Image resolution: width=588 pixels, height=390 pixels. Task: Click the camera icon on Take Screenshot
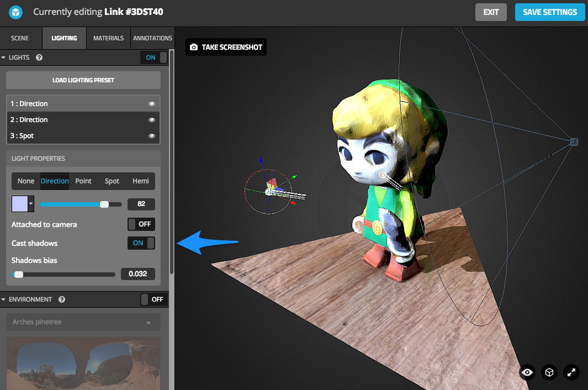click(193, 47)
